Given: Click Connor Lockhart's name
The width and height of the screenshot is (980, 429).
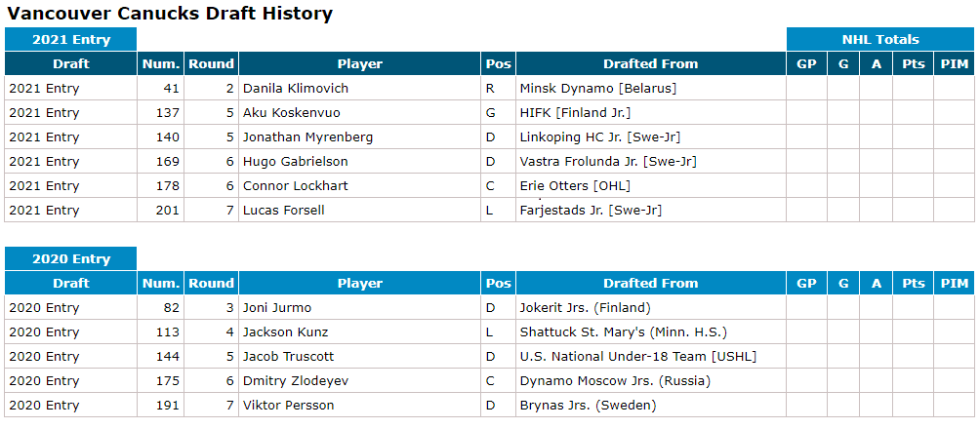Looking at the screenshot, I should click(296, 186).
